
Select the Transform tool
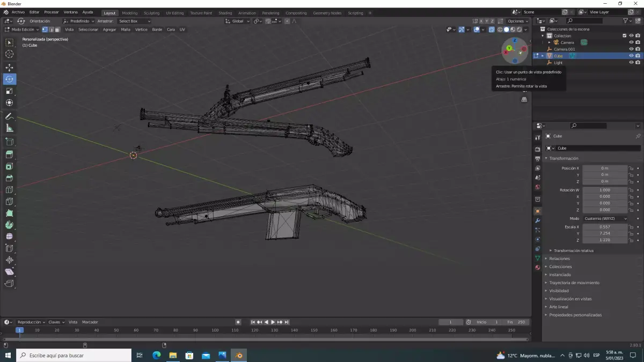coord(9,102)
